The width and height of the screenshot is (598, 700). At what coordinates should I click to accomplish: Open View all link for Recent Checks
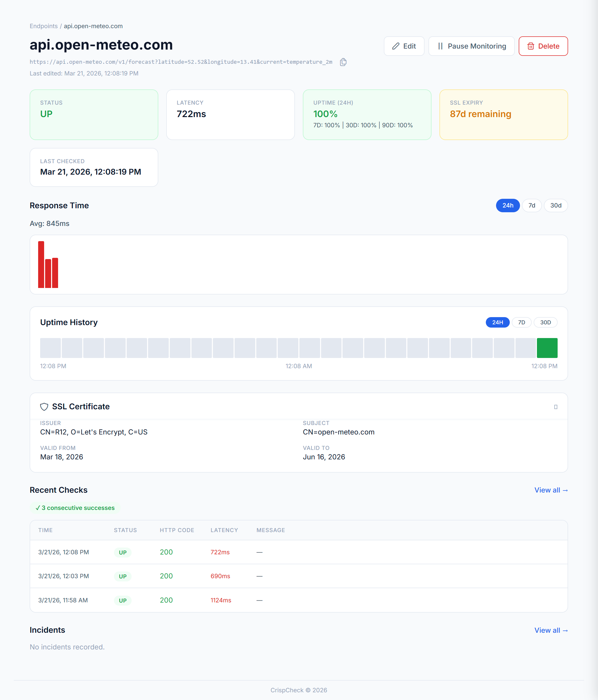click(551, 490)
